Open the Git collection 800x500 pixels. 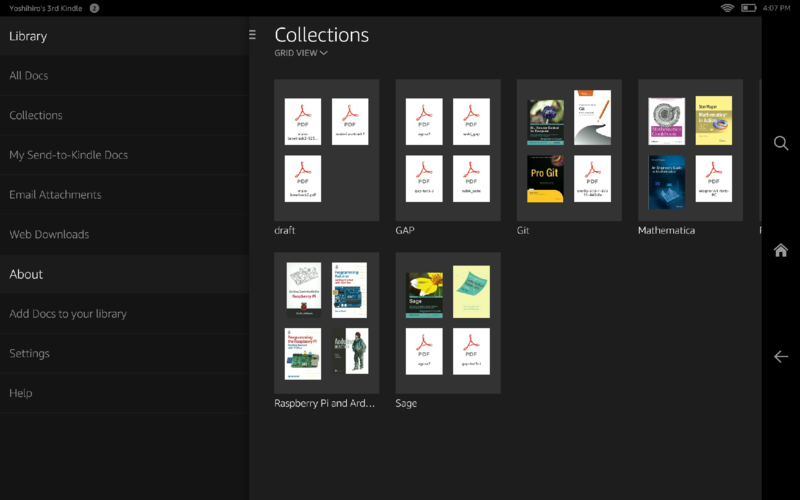coord(569,150)
